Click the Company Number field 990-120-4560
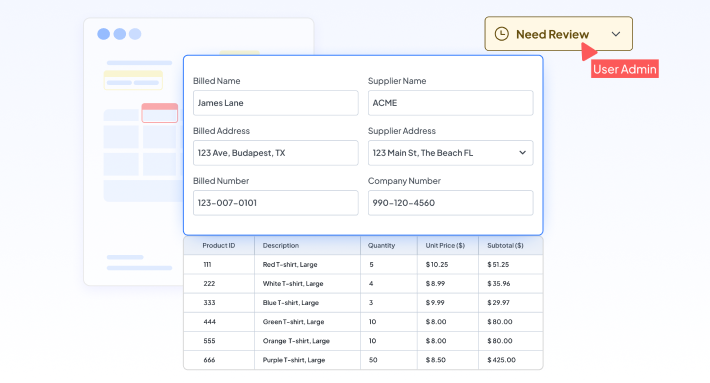The height and width of the screenshot is (383, 710). point(451,203)
